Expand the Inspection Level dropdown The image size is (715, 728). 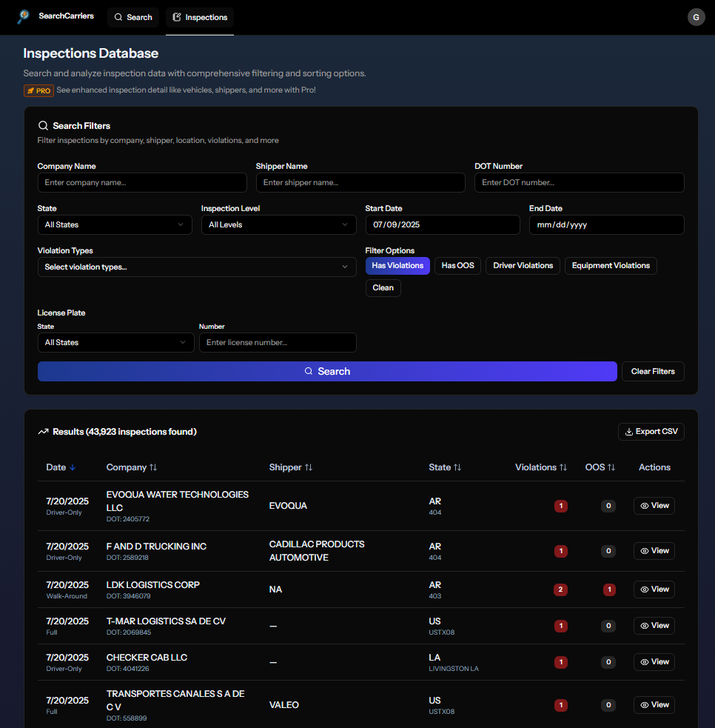click(278, 224)
